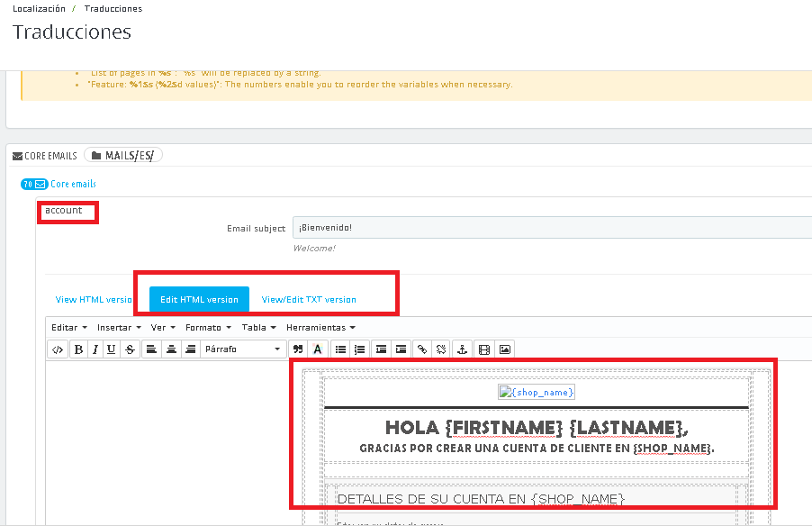Insert a blockquote
Screen dimensions: 812x526
pyautogui.click(x=298, y=349)
